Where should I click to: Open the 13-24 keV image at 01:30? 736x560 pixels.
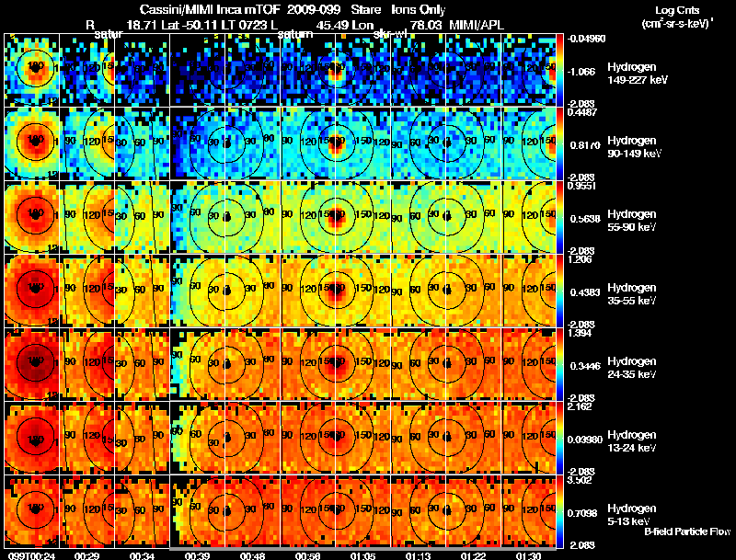[x=529, y=438]
